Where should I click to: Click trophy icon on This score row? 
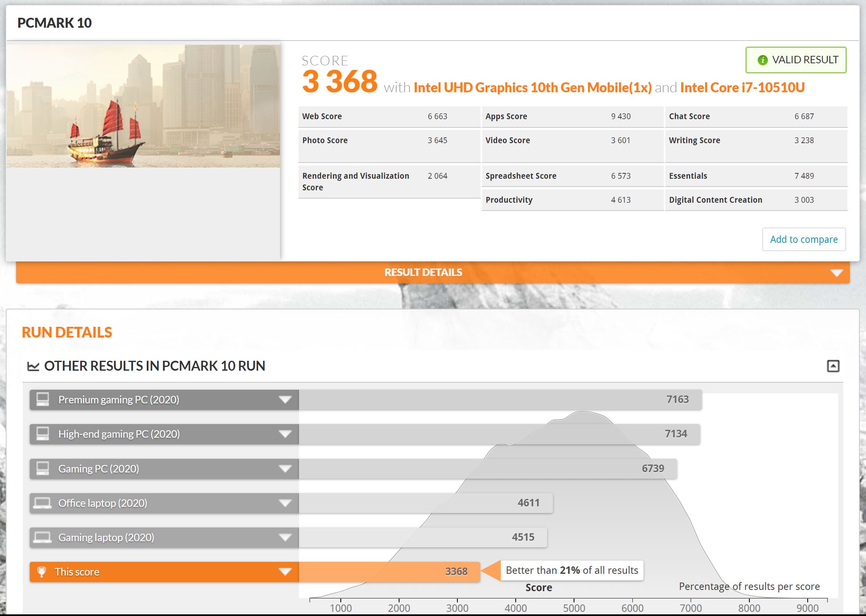41,572
